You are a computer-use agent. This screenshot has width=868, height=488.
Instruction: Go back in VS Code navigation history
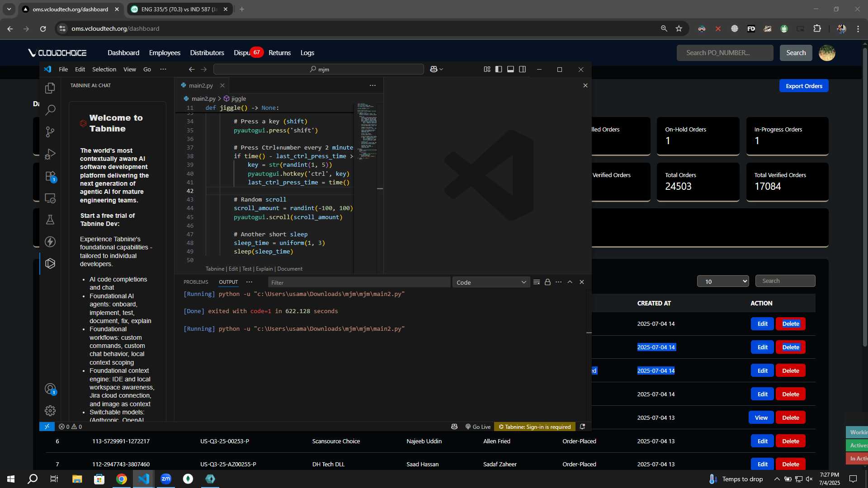pyautogui.click(x=192, y=69)
